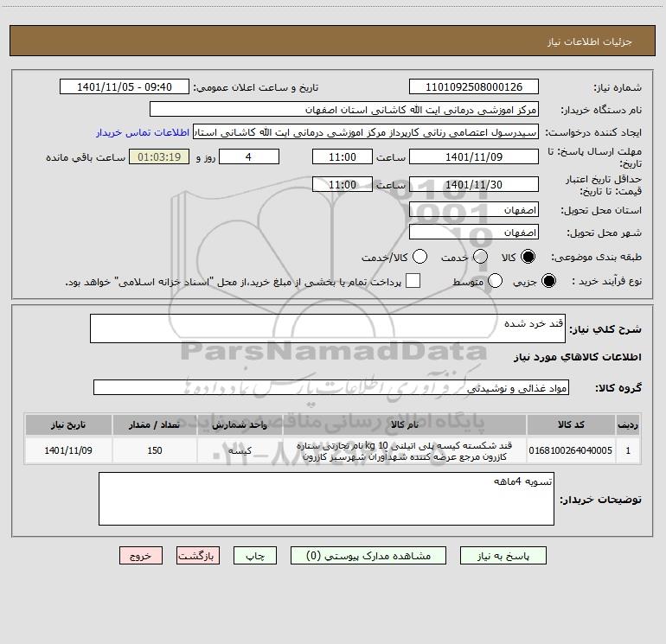Select the جزیی purchase type radio
The width and height of the screenshot is (666, 644).
tap(548, 281)
